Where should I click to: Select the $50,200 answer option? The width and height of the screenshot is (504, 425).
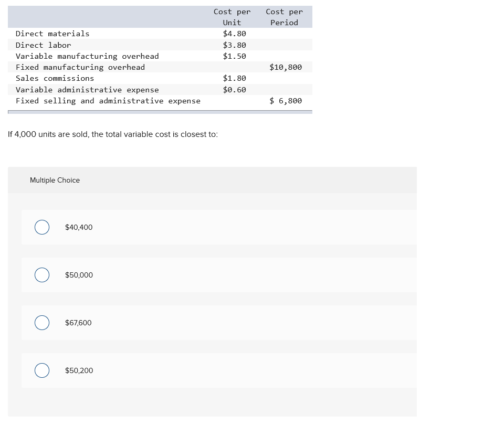[42, 370]
